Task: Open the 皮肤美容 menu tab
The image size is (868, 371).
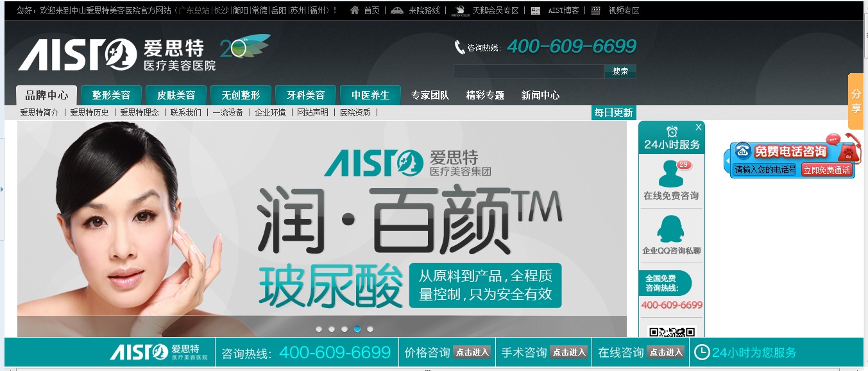Action: coord(176,95)
